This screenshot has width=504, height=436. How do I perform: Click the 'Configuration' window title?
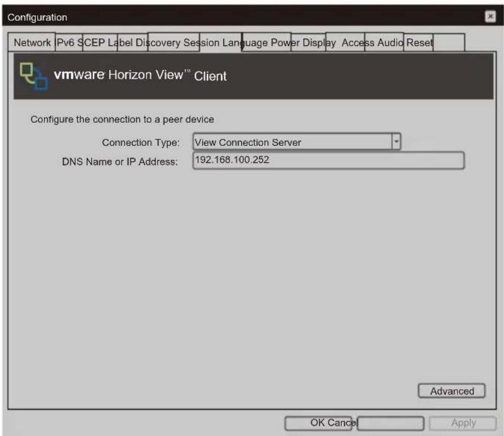point(37,17)
